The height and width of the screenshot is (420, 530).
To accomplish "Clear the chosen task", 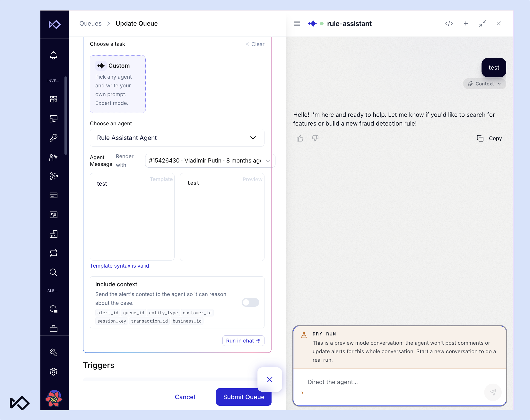I will 255,44.
